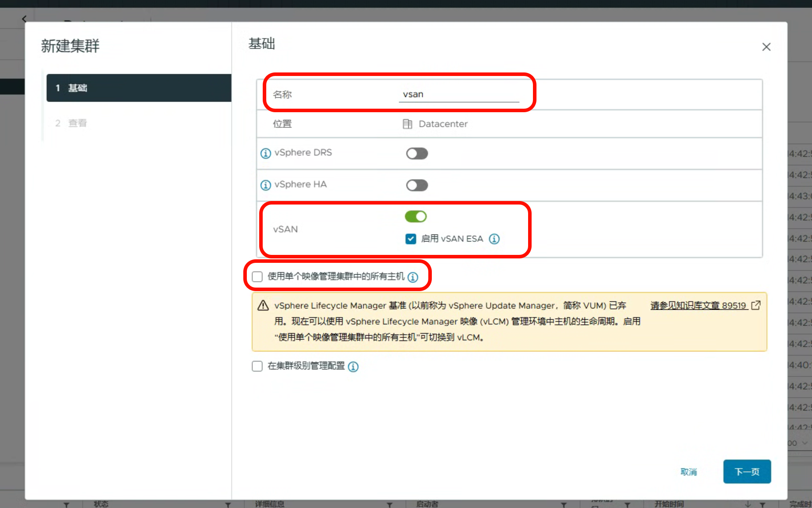812x508 pixels.
Task: Click 取消 to cancel dialog
Action: [688, 472]
